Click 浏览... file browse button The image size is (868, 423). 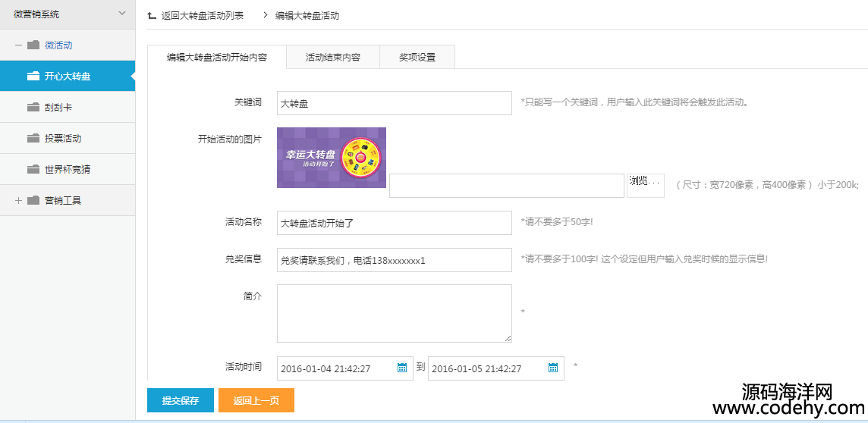point(646,185)
